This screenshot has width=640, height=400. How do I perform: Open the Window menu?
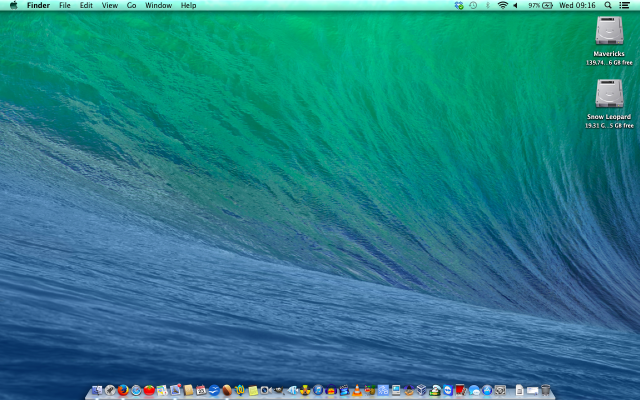coord(158,5)
